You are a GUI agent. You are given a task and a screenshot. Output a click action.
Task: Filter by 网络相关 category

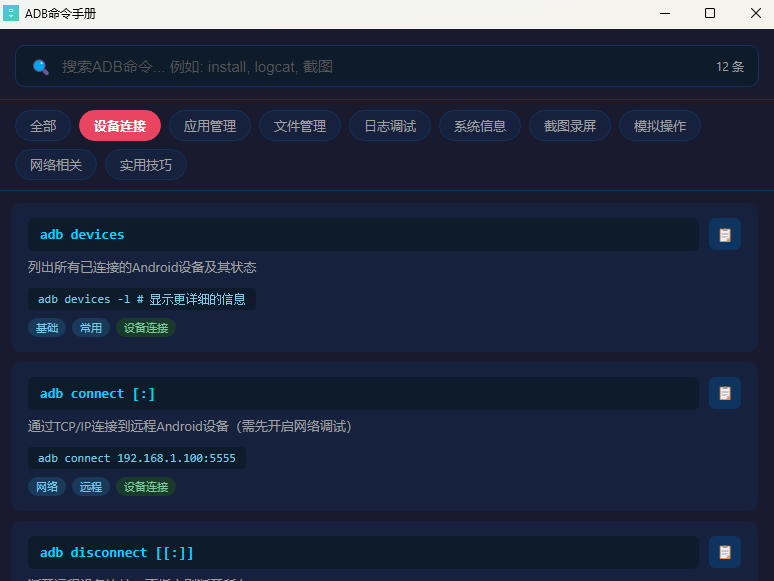coord(56,164)
